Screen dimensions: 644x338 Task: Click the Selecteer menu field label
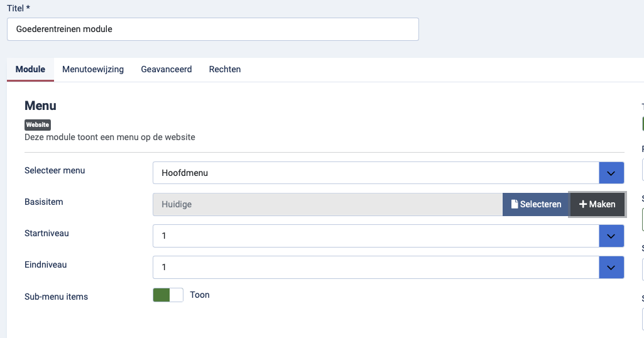55,171
